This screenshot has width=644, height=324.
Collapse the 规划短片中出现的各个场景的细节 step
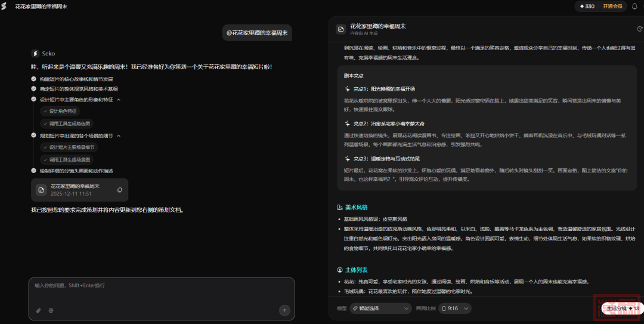(119, 136)
